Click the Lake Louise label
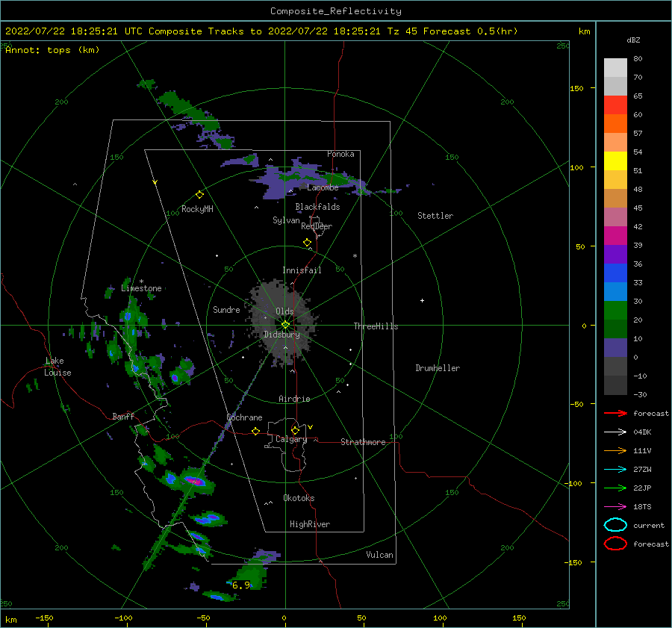The width and height of the screenshot is (672, 628). tap(57, 367)
